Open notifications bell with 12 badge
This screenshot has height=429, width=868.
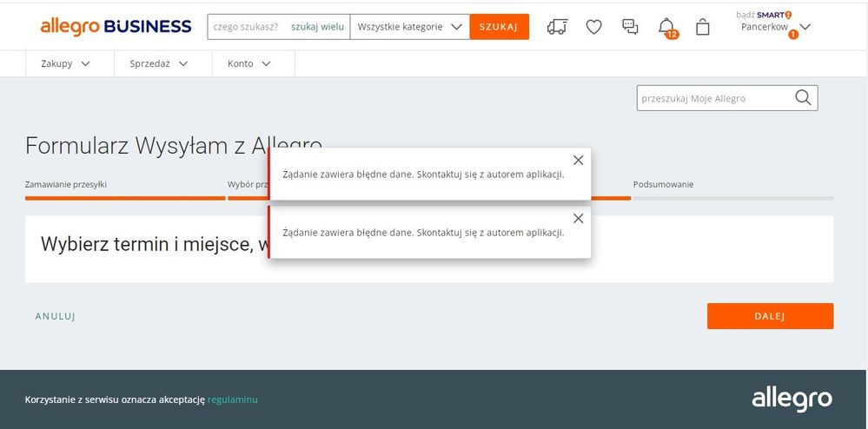pos(666,28)
